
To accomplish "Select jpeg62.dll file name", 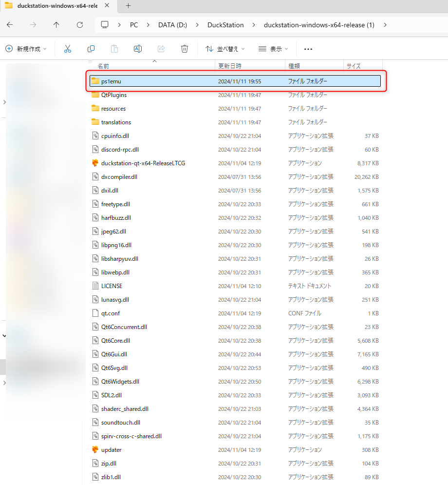I will coord(113,231).
